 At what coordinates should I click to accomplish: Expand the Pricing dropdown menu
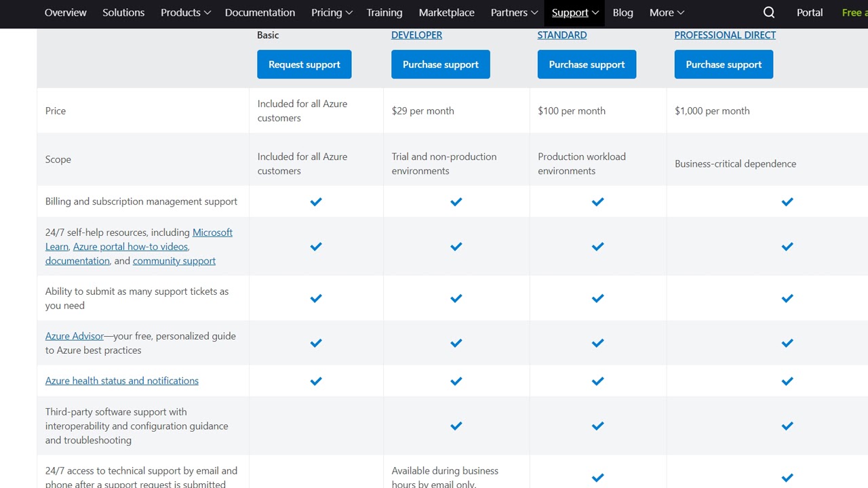pyautogui.click(x=332, y=12)
